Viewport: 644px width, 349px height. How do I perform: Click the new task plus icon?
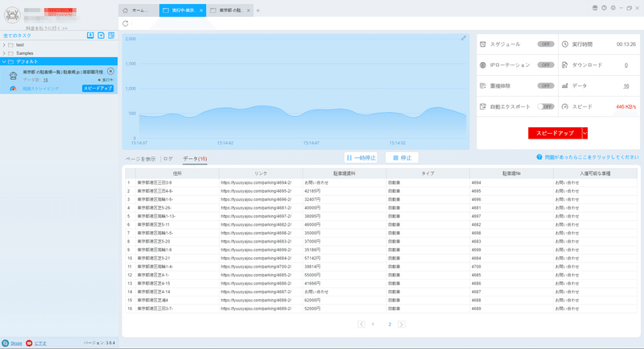pos(101,35)
